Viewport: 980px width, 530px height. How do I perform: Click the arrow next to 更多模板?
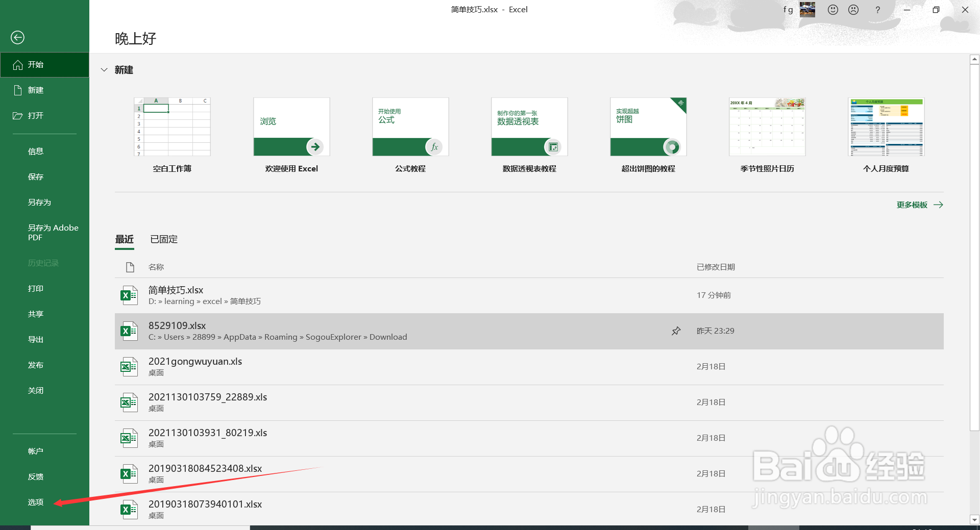(x=938, y=205)
